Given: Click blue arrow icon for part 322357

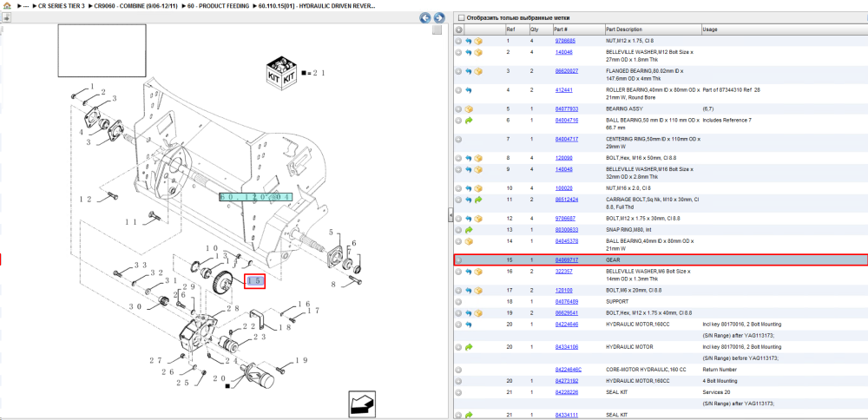Looking at the screenshot, I should 469,272.
